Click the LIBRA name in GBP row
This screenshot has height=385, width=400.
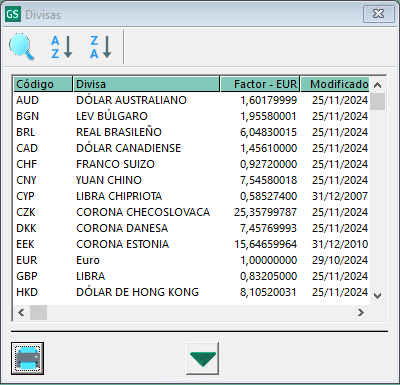(x=90, y=276)
